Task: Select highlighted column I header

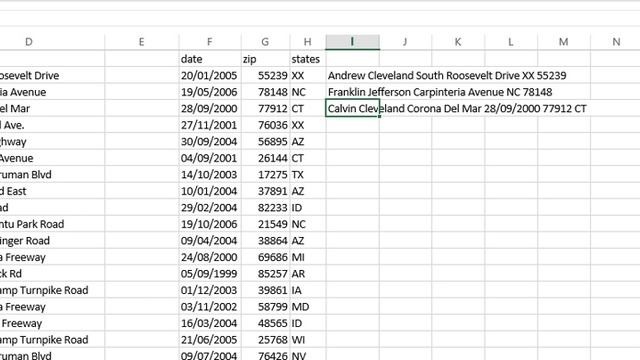Action: click(x=353, y=42)
